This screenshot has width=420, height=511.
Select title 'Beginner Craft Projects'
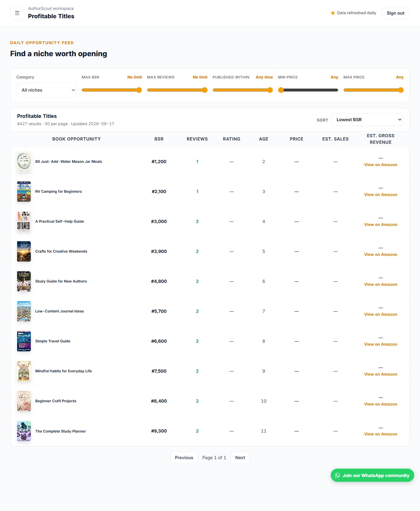pos(56,401)
